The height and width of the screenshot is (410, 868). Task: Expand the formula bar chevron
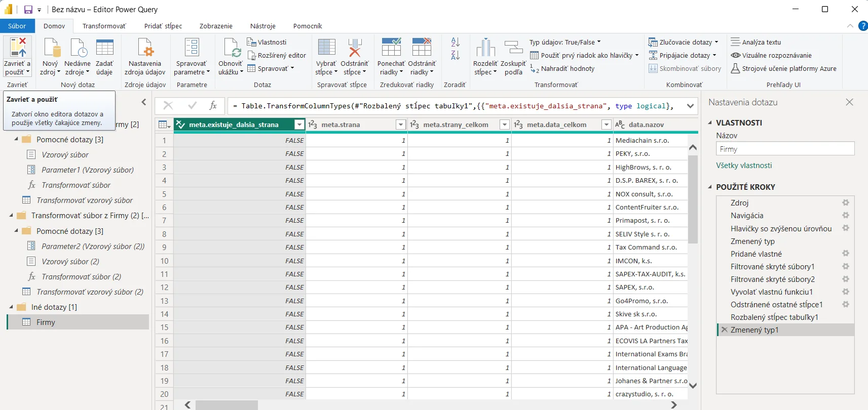pyautogui.click(x=690, y=106)
